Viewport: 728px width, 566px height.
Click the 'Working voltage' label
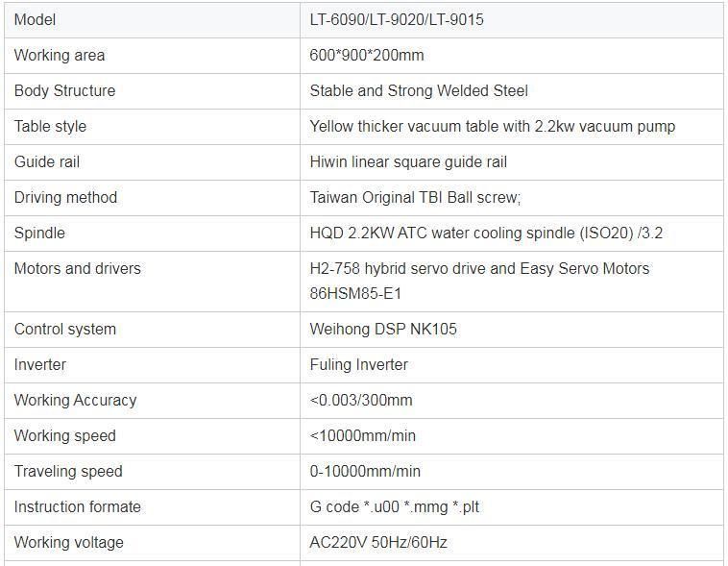[69, 542]
